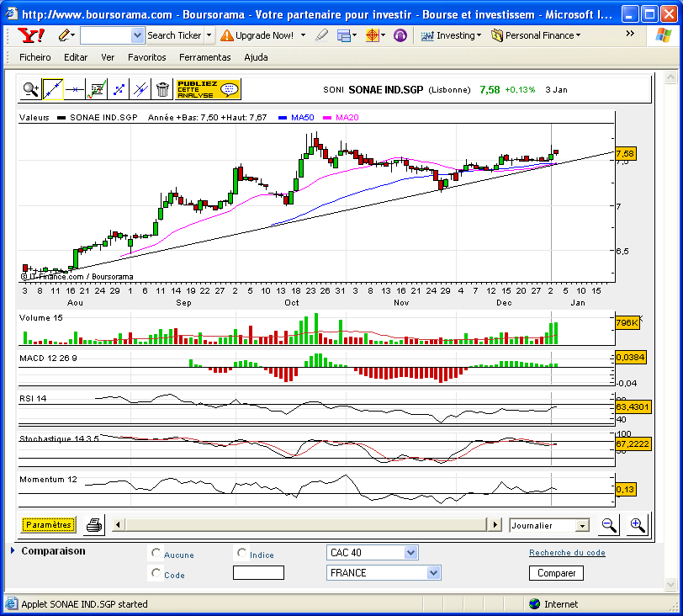The width and height of the screenshot is (683, 616).
Task: Select the Aucune radio button
Action: tap(156, 554)
